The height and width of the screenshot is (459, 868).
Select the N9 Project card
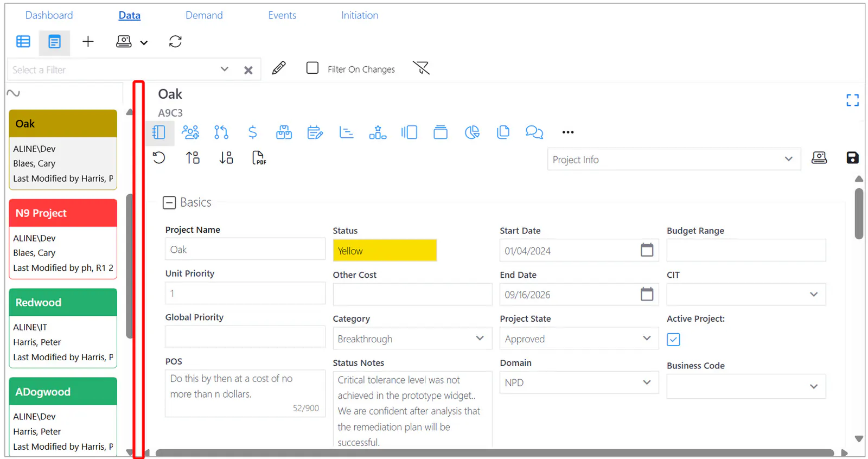click(x=63, y=239)
